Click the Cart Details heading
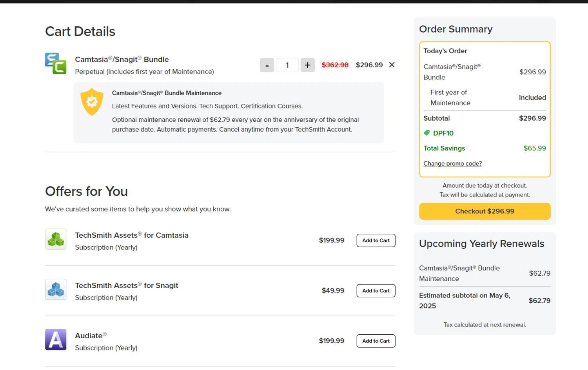 (x=80, y=31)
